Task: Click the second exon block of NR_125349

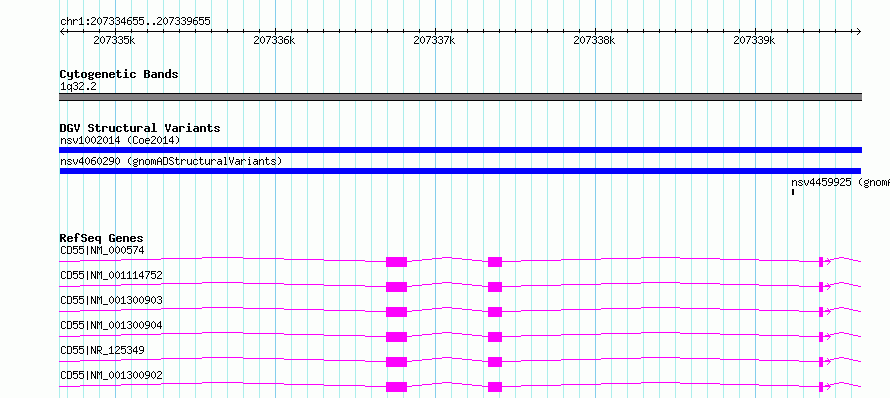Action: (x=495, y=362)
